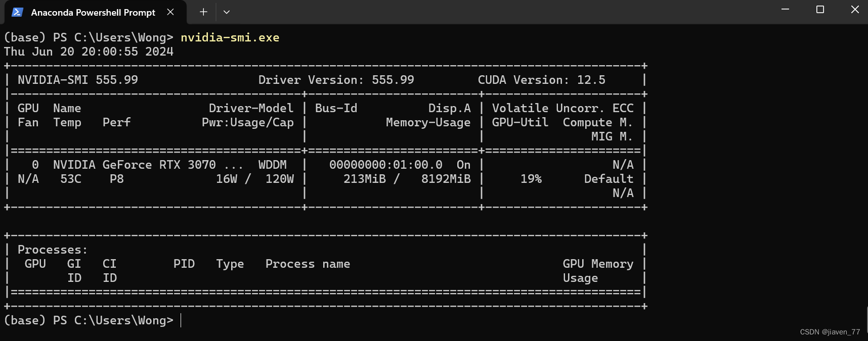
Task: Click the 53C temperature value
Action: [71, 179]
